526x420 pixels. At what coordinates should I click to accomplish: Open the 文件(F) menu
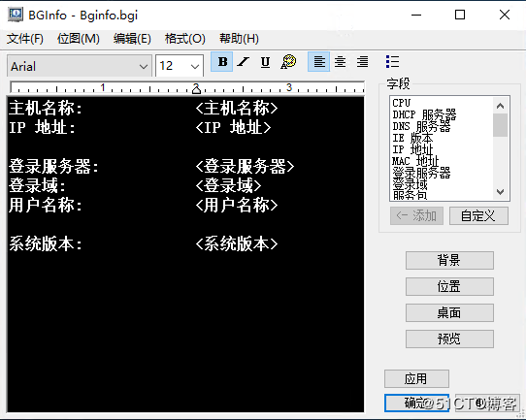(25, 39)
